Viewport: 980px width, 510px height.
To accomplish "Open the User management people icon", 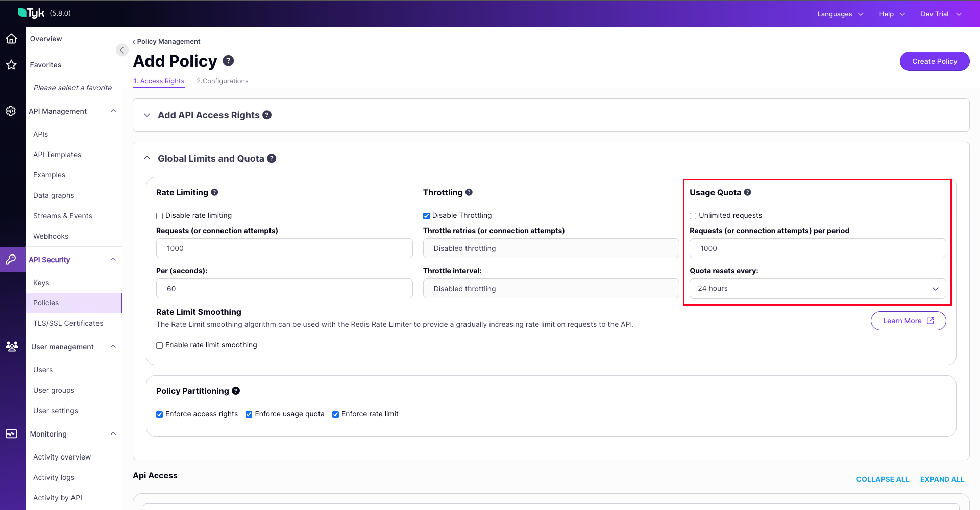I will click(11, 346).
